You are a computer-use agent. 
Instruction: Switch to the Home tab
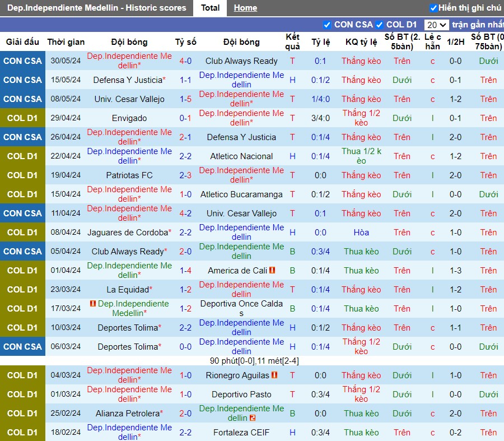(x=245, y=8)
